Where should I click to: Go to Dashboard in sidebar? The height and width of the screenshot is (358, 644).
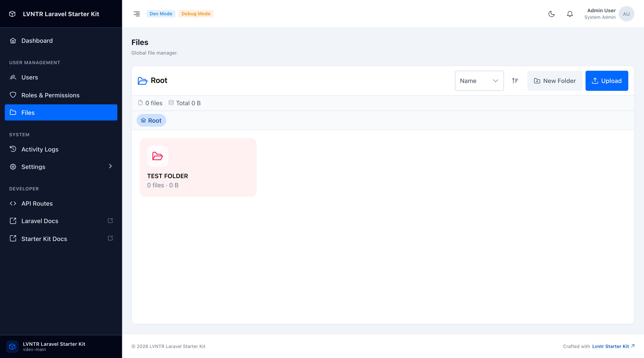[x=37, y=41]
